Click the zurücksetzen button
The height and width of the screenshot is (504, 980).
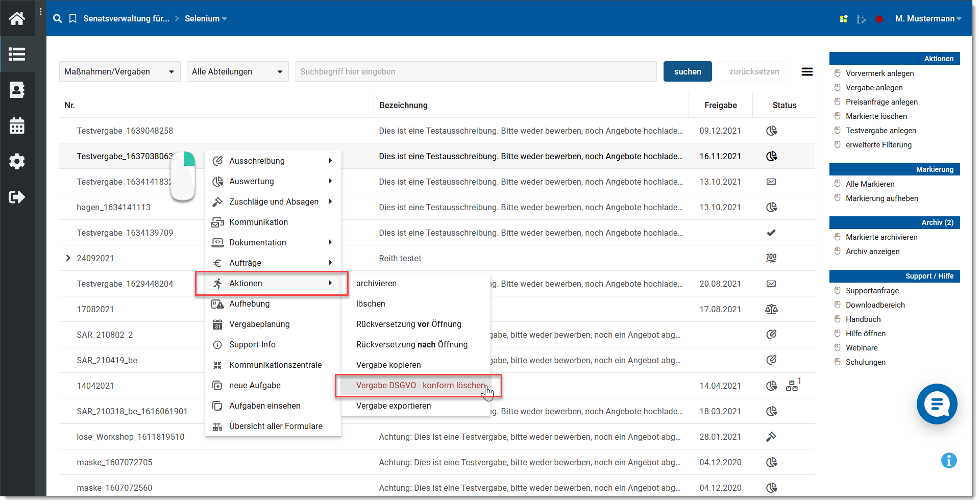click(x=754, y=72)
